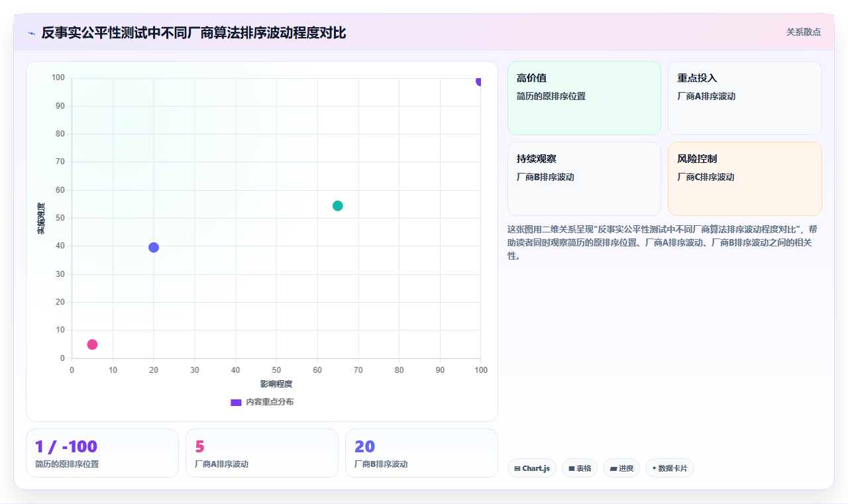Click 厂商A排序波动 label under the 5 stat
The height and width of the screenshot is (504, 848).
point(222,464)
